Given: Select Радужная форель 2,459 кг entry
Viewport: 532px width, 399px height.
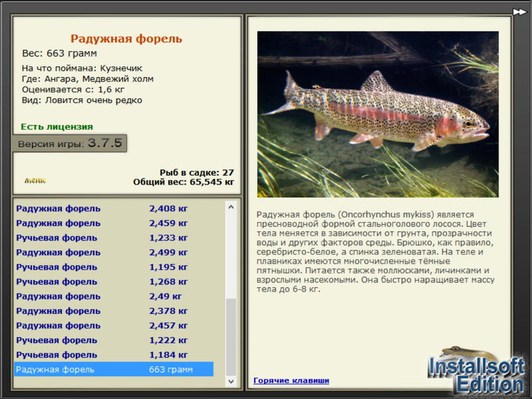Looking at the screenshot, I should pyautogui.click(x=114, y=223).
